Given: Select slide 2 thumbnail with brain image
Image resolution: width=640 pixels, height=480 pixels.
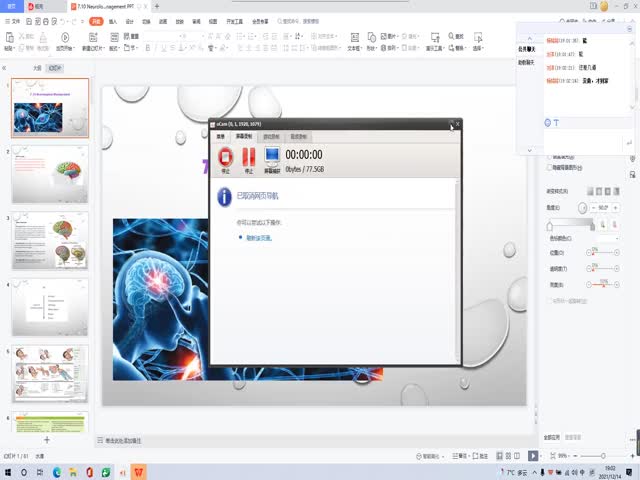Looking at the screenshot, I should [50, 174].
